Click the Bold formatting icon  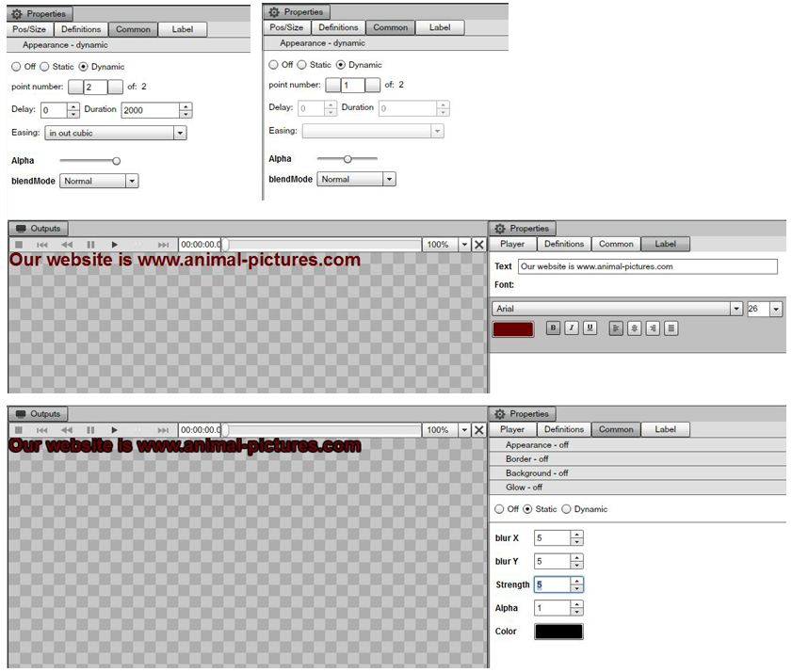554,328
